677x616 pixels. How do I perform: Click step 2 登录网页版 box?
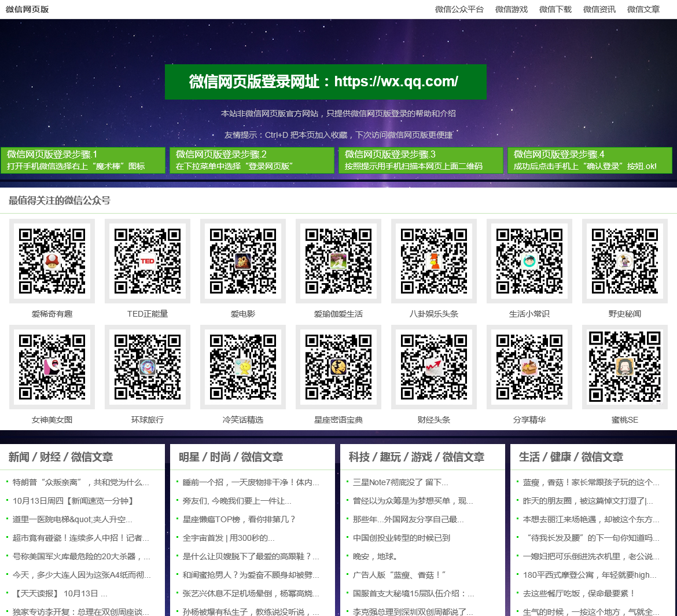252,160
